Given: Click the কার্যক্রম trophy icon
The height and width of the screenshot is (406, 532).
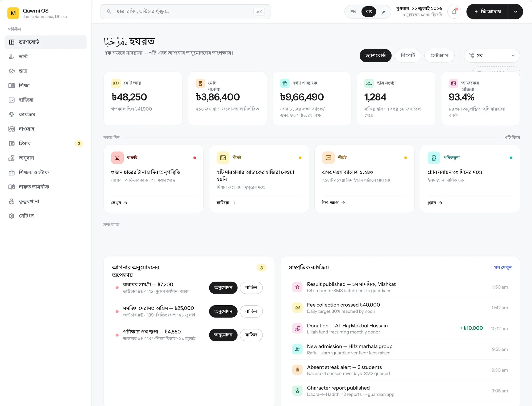Looking at the screenshot, I should [x=11, y=115].
